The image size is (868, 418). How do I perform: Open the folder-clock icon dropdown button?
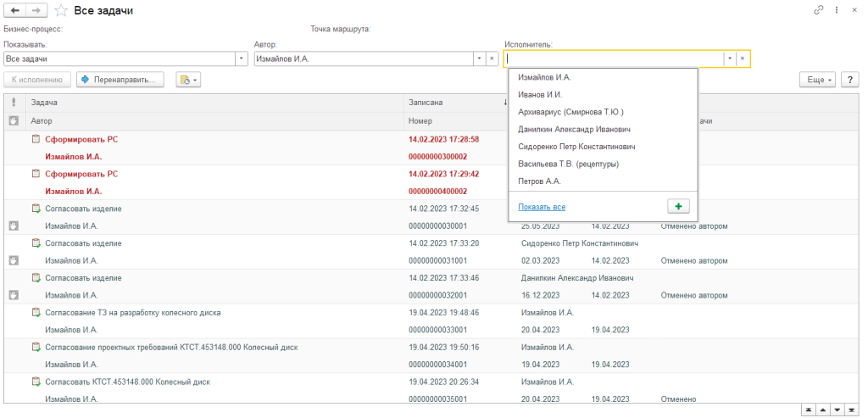pyautogui.click(x=187, y=80)
